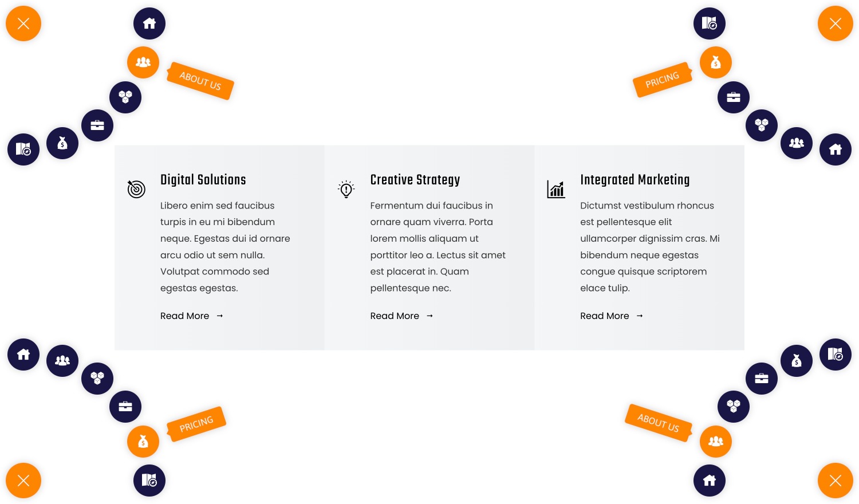Click Read More under Integrated Marketing
Screen dimensions: 859x504
604,316
